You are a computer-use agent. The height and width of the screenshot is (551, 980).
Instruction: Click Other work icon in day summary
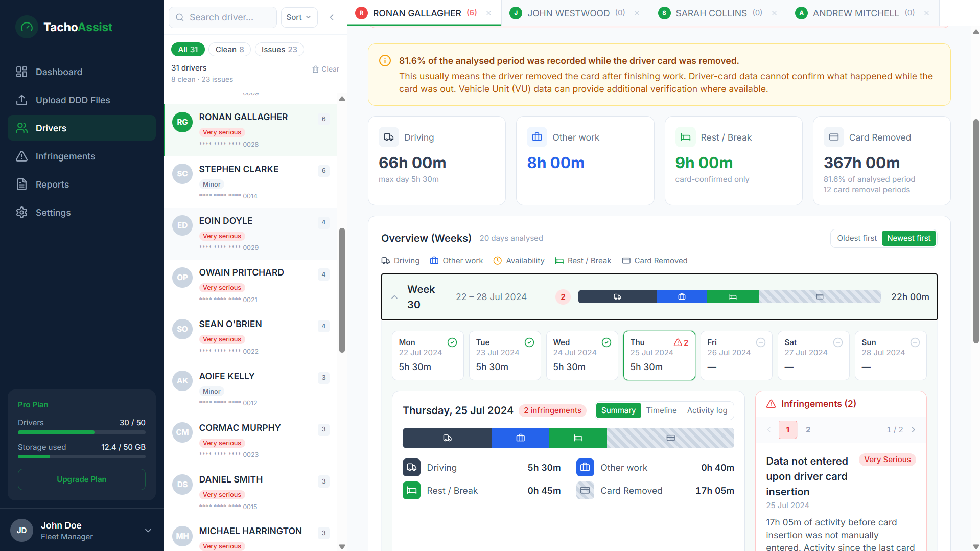(585, 468)
